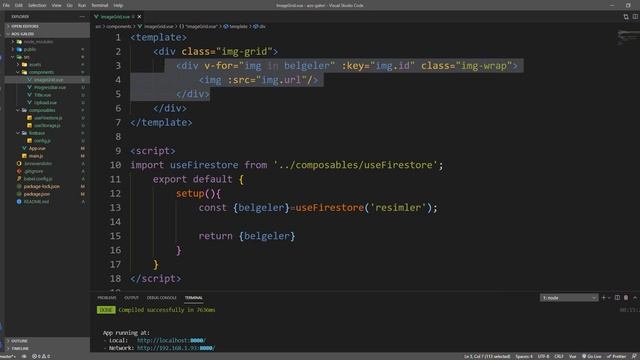The height and width of the screenshot is (360, 640).
Task: Split the editor to the right
Action: (x=635, y=17)
